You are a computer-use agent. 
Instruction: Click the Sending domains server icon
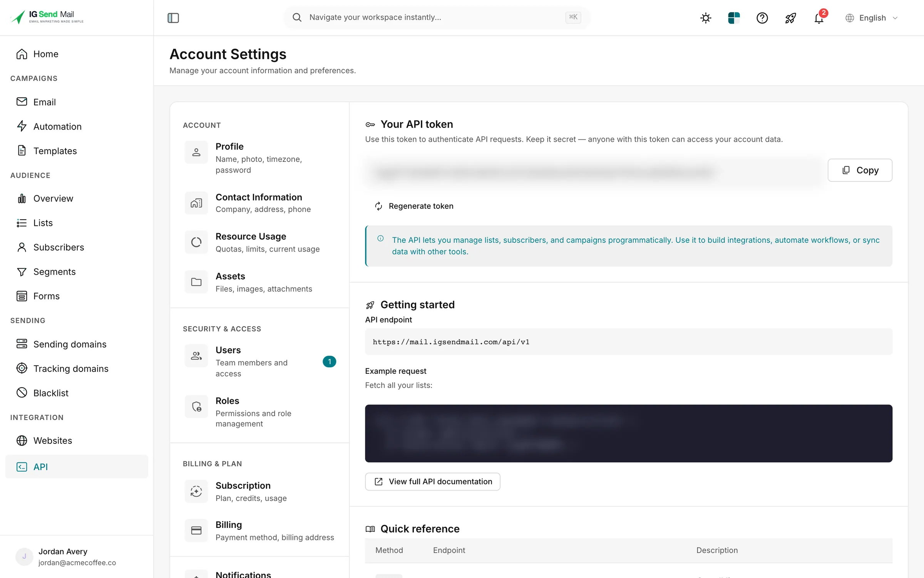22,344
